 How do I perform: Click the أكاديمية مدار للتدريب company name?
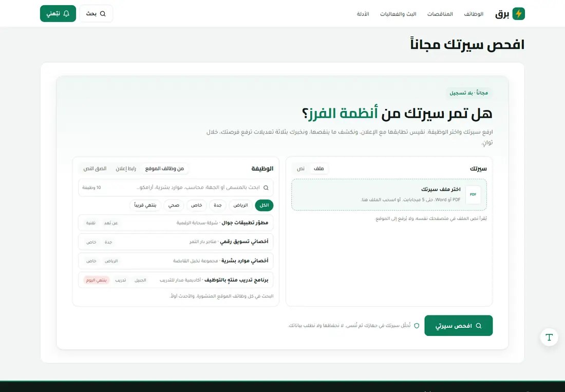(180, 280)
